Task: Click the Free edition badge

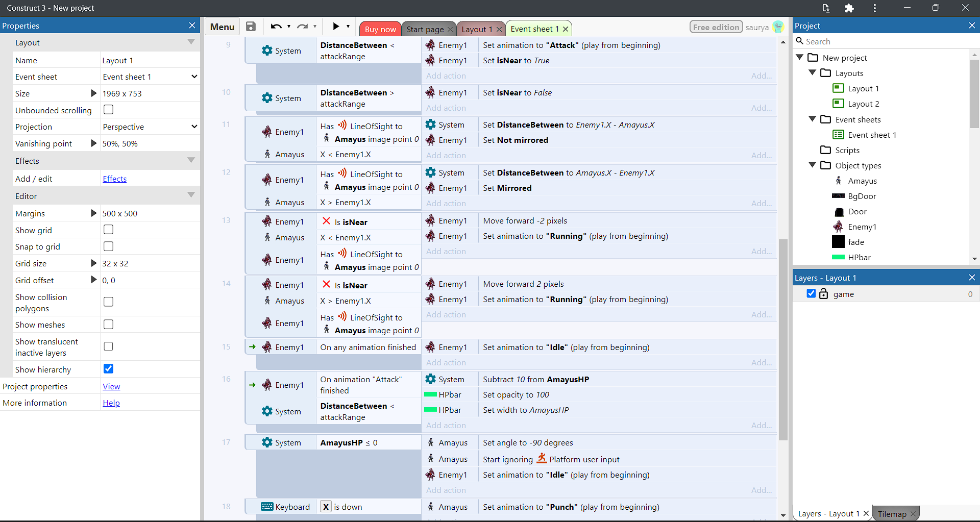Action: (x=716, y=27)
